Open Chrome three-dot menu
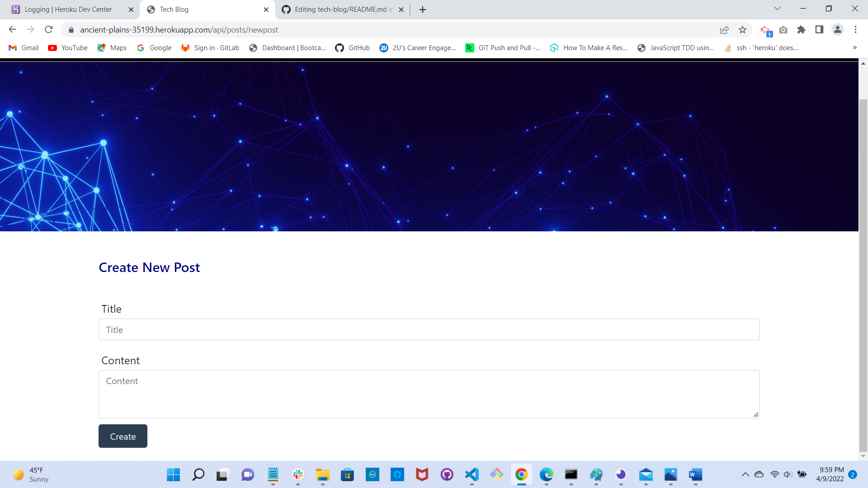This screenshot has height=488, width=868. [x=855, y=30]
